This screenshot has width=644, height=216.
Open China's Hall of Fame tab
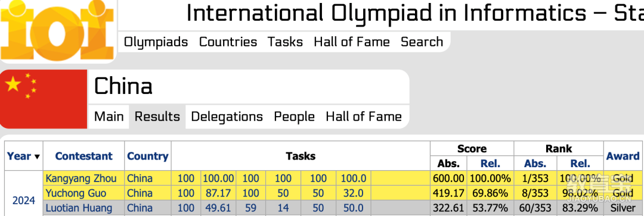[x=364, y=117]
